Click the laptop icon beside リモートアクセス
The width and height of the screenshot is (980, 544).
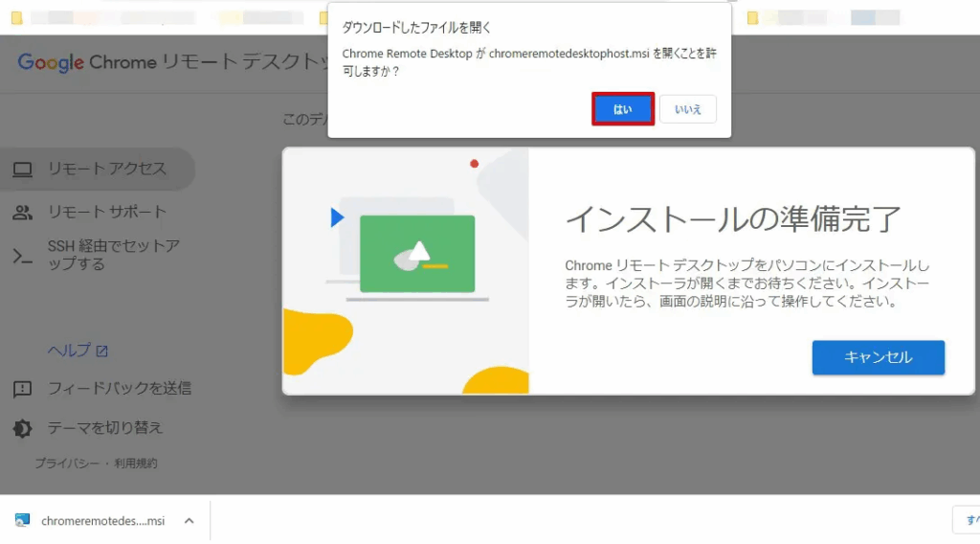(22, 170)
